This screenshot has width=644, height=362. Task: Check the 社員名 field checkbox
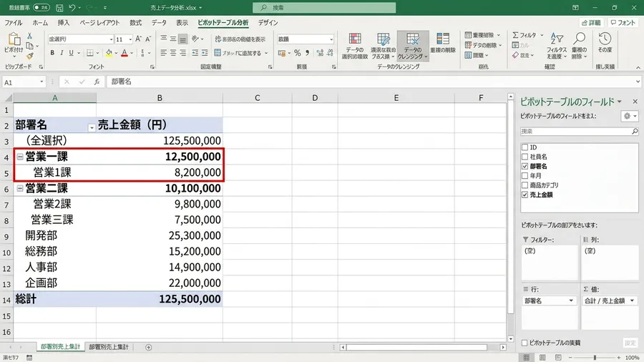tap(525, 157)
